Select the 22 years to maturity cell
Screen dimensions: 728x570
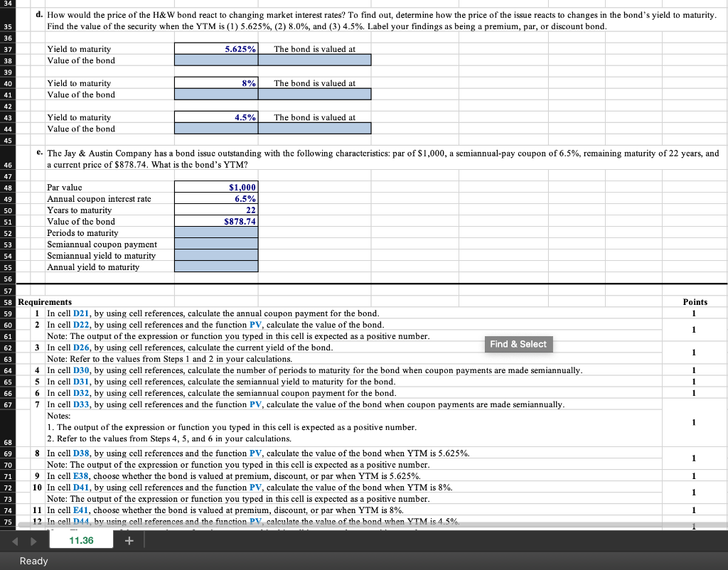(x=216, y=210)
